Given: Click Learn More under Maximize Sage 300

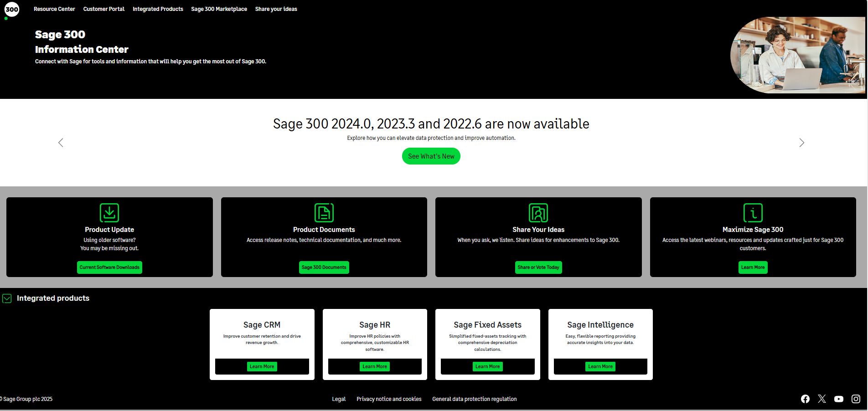Looking at the screenshot, I should [x=753, y=267].
